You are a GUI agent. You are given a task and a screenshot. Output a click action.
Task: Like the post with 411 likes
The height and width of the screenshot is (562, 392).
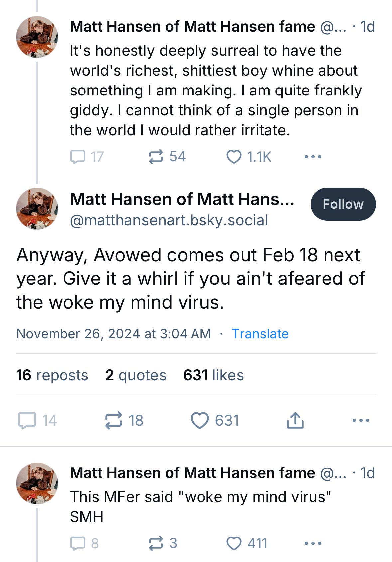[x=234, y=543]
